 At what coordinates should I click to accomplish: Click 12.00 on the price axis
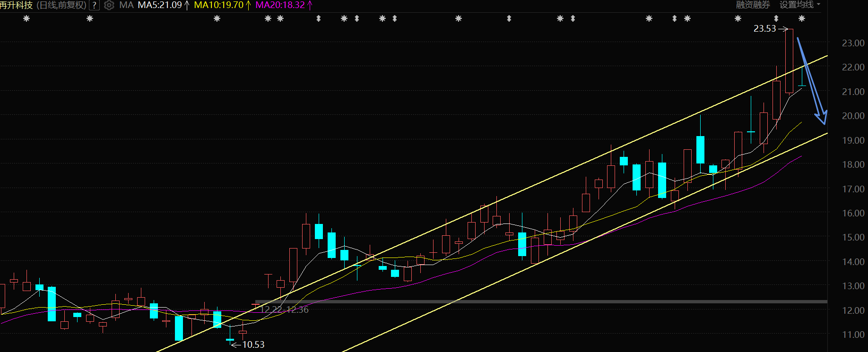tap(853, 310)
